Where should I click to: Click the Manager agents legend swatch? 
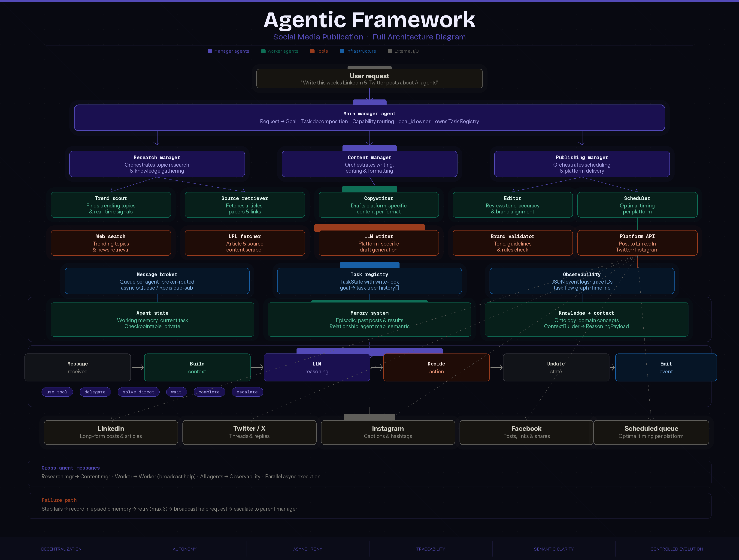point(210,51)
